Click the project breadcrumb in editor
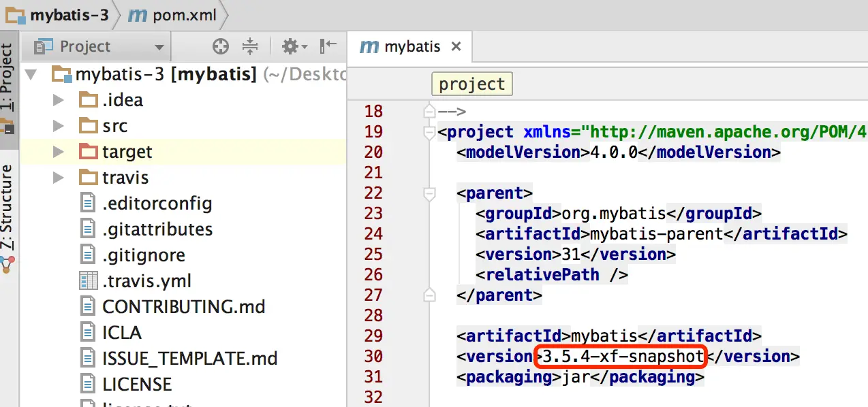 click(x=471, y=84)
